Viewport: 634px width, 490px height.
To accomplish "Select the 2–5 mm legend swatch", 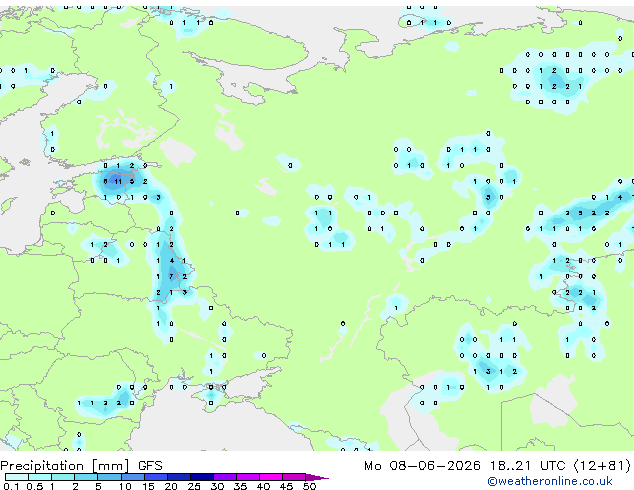I will [86, 477].
